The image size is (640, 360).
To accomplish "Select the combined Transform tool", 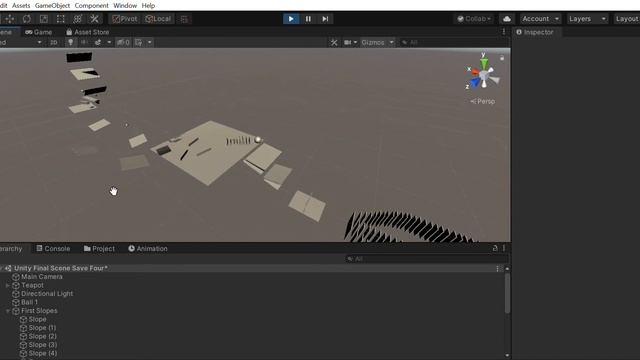I will point(78,19).
